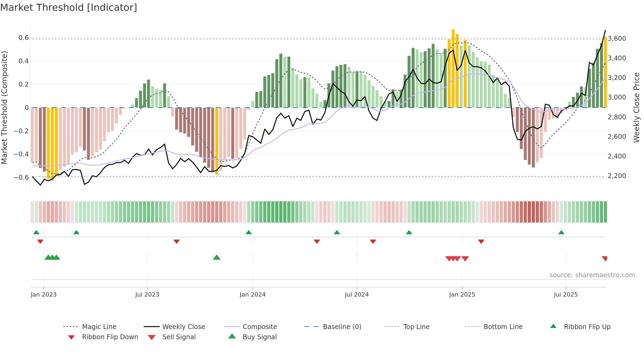Click the 'Weekly Close Price' axis title
This screenshot has width=644, height=362.
636,108
